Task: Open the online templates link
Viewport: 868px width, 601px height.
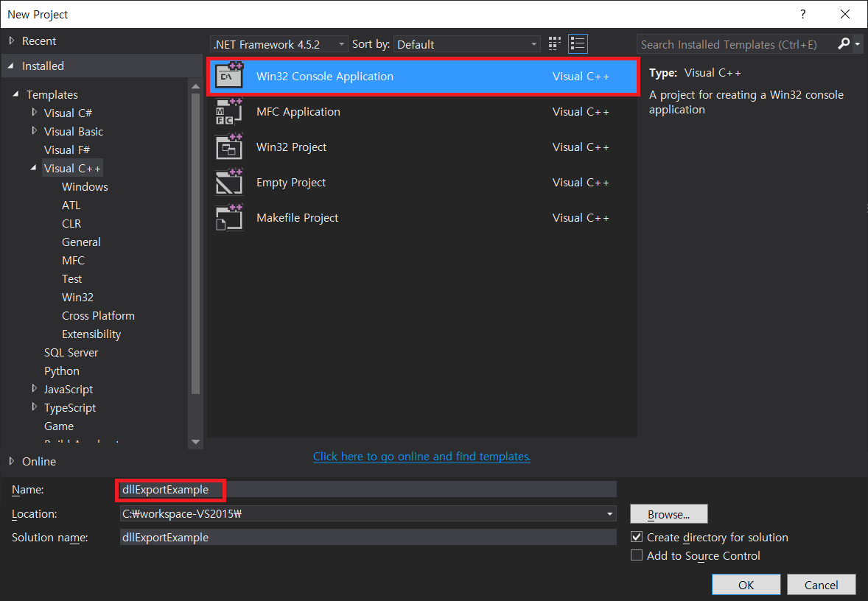Action: pos(421,457)
